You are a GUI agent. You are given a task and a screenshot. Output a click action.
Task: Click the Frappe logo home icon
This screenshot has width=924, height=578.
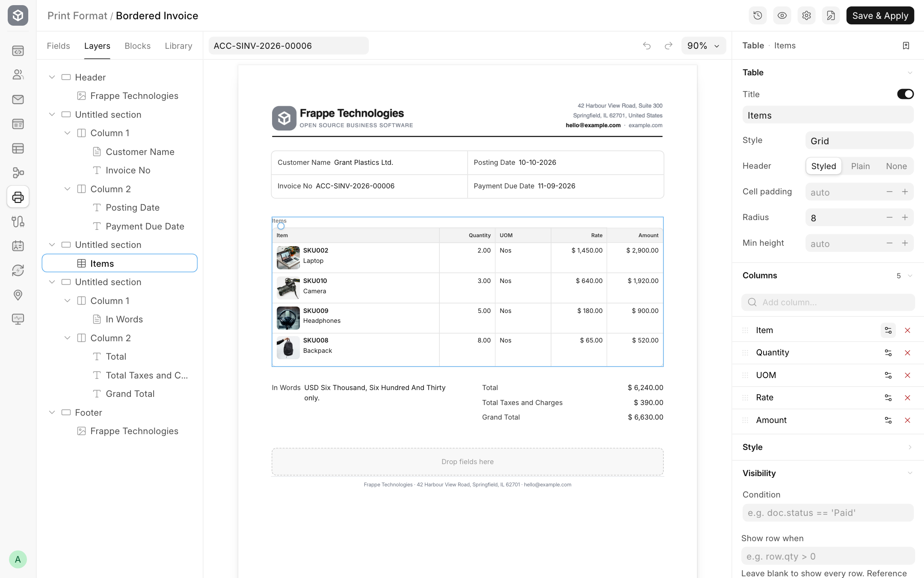click(18, 15)
